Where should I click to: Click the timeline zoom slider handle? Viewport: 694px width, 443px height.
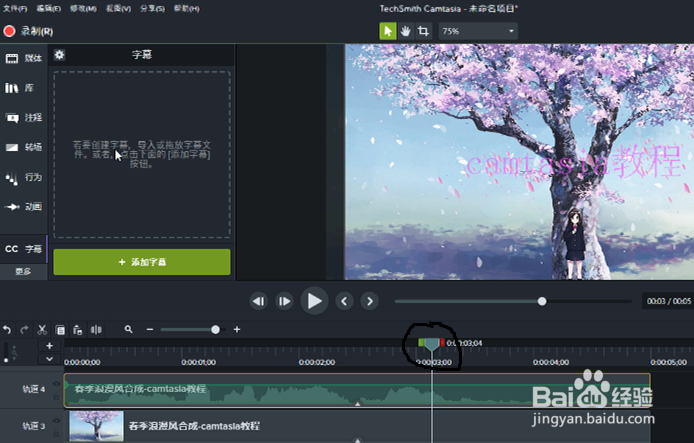tap(215, 330)
